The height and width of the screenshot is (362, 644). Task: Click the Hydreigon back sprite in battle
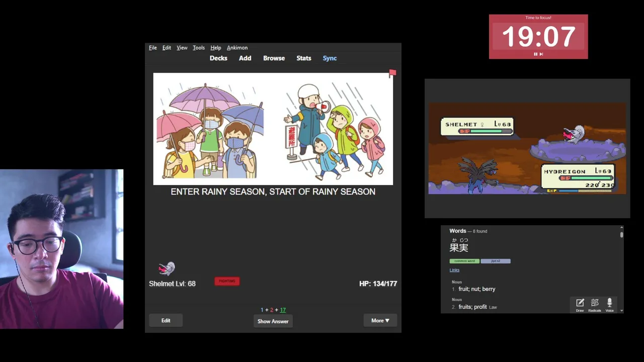[x=478, y=175]
